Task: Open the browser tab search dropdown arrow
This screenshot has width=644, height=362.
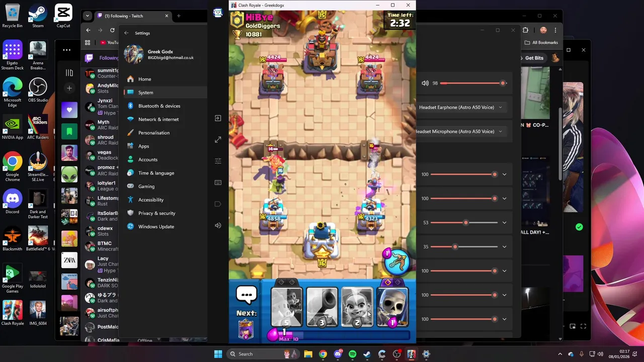Action: tap(88, 16)
